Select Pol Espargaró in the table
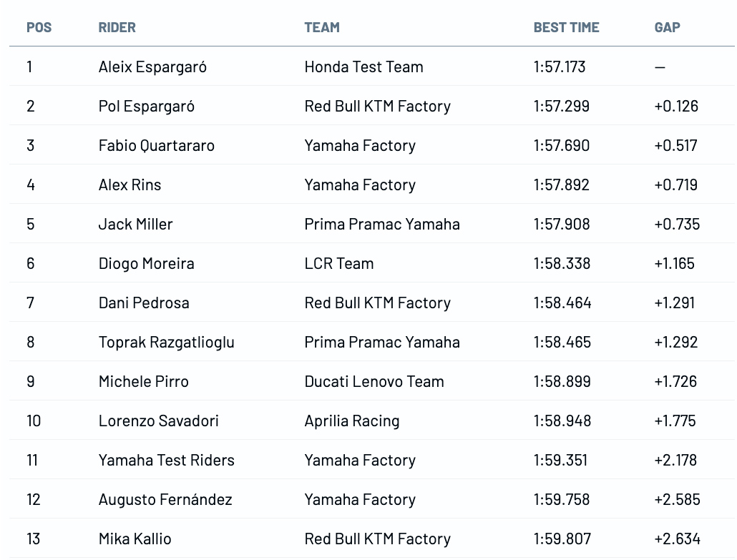737x560 pixels. tap(147, 107)
